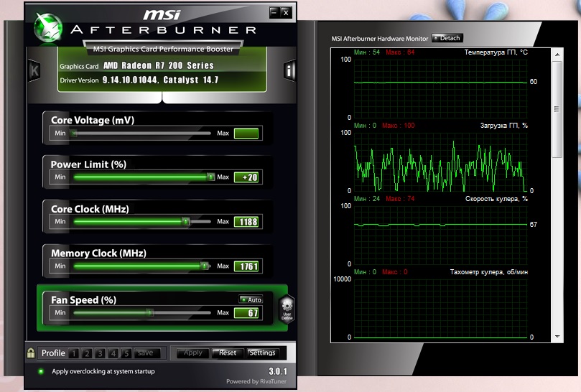Open the information i button
Image resolution: width=581 pixels, height=392 pixels.
coord(289,70)
